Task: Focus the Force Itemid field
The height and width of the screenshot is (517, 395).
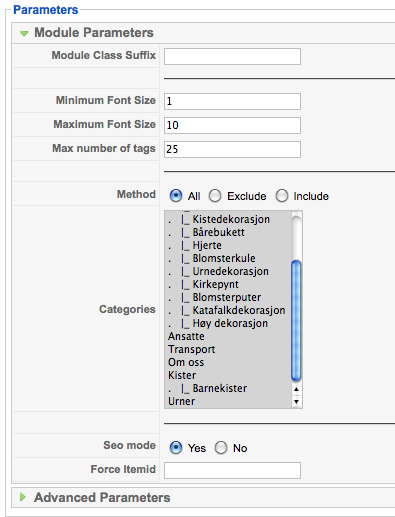Action: pos(232,470)
